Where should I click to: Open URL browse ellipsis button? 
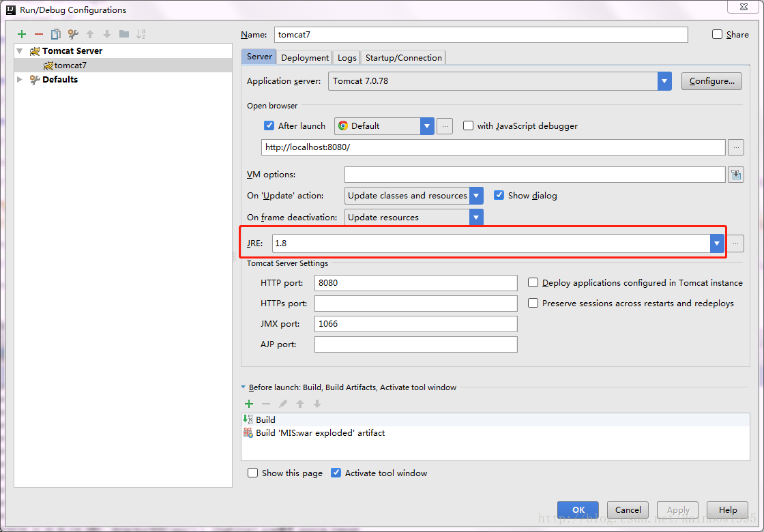click(x=736, y=147)
